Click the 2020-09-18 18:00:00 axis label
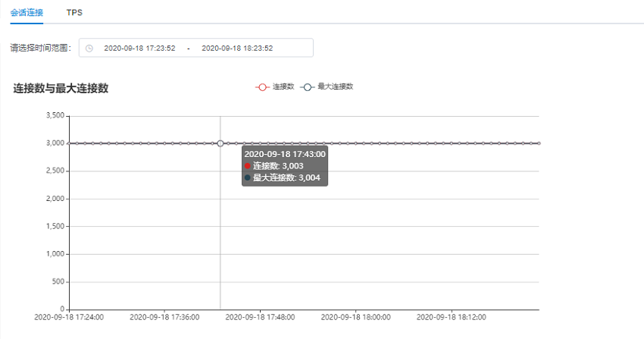 point(355,317)
